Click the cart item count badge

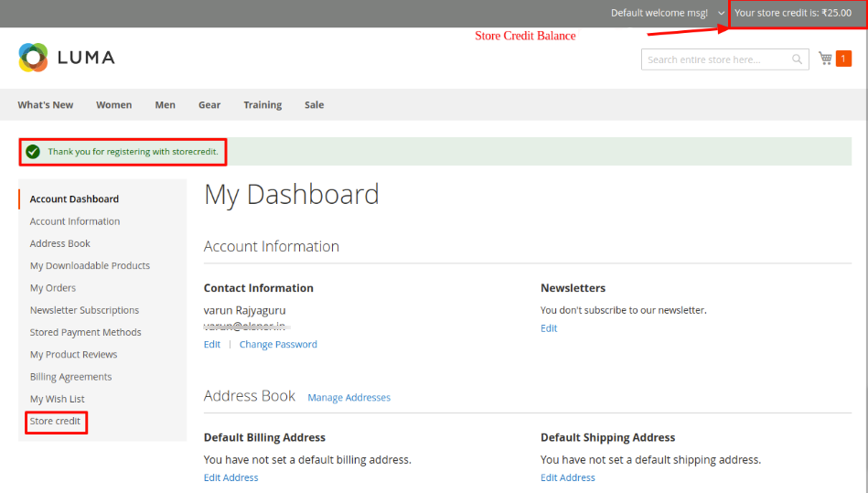point(843,59)
